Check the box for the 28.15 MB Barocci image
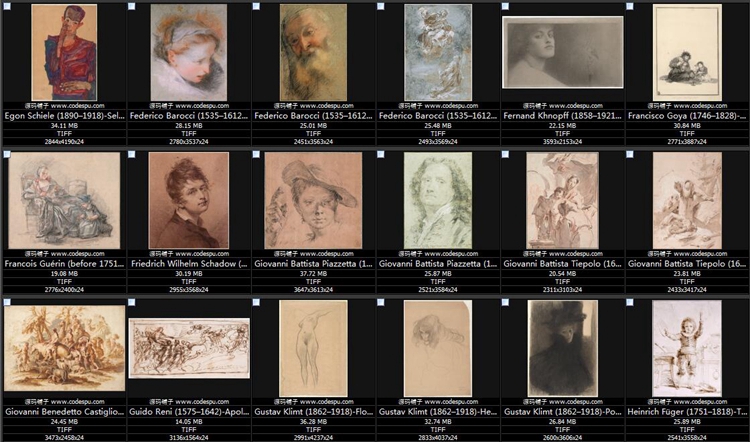The width and height of the screenshot is (750, 442). click(132, 6)
